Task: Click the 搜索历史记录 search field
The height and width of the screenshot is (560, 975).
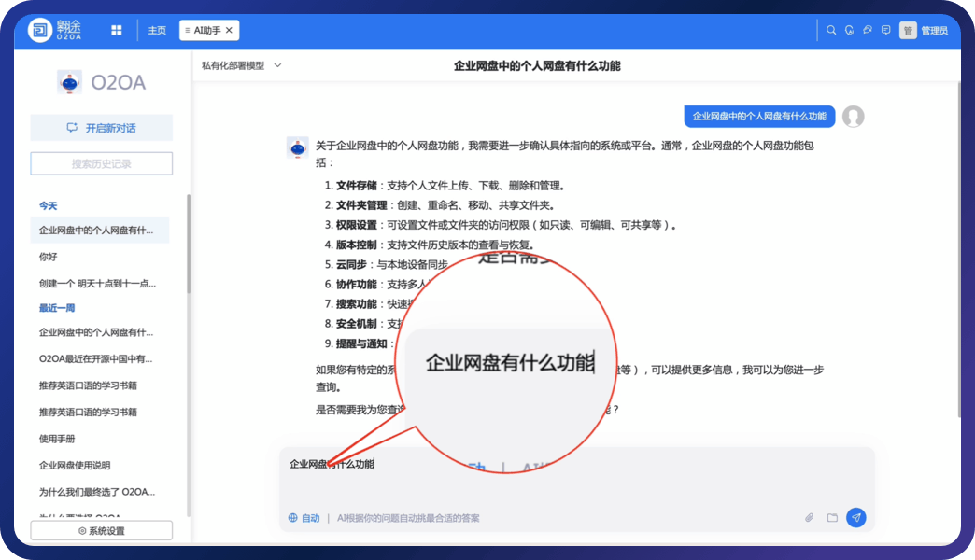Action: (101, 162)
